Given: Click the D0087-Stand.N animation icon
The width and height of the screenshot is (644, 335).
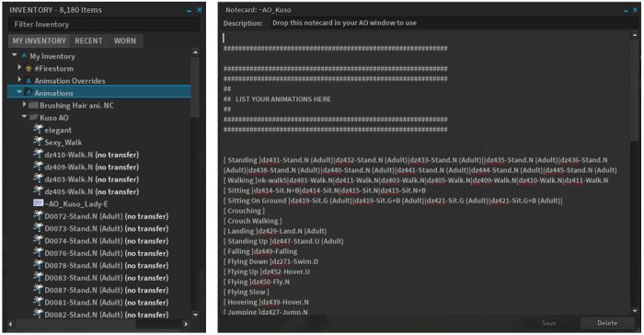Looking at the screenshot, I should 38,290.
